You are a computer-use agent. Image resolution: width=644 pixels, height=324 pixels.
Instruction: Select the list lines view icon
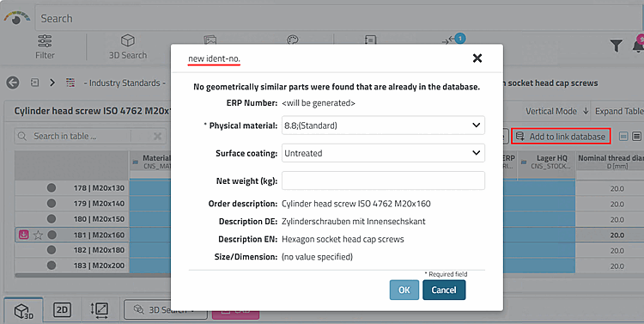tap(636, 136)
